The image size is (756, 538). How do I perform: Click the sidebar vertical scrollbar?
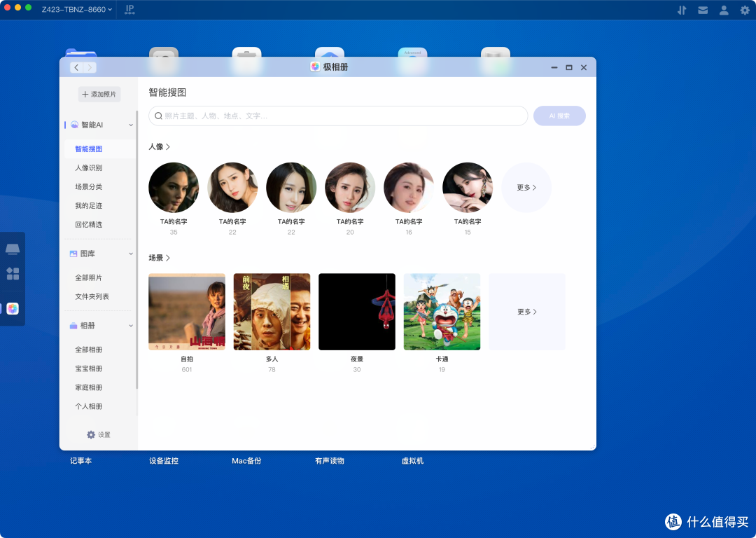coord(137,250)
